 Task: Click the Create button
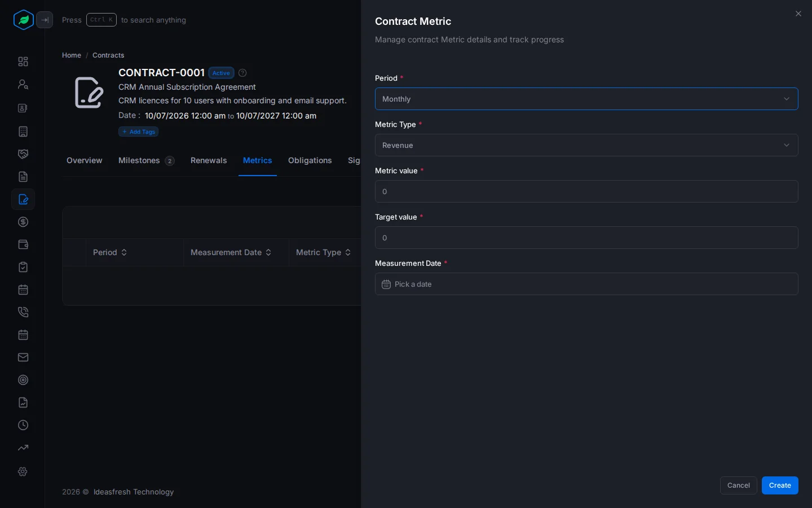780,485
